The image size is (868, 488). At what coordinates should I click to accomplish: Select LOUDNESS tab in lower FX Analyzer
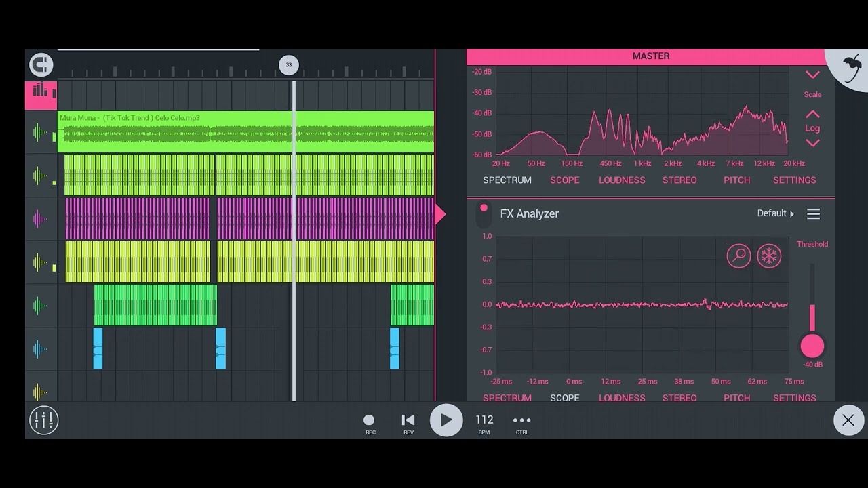tap(622, 398)
